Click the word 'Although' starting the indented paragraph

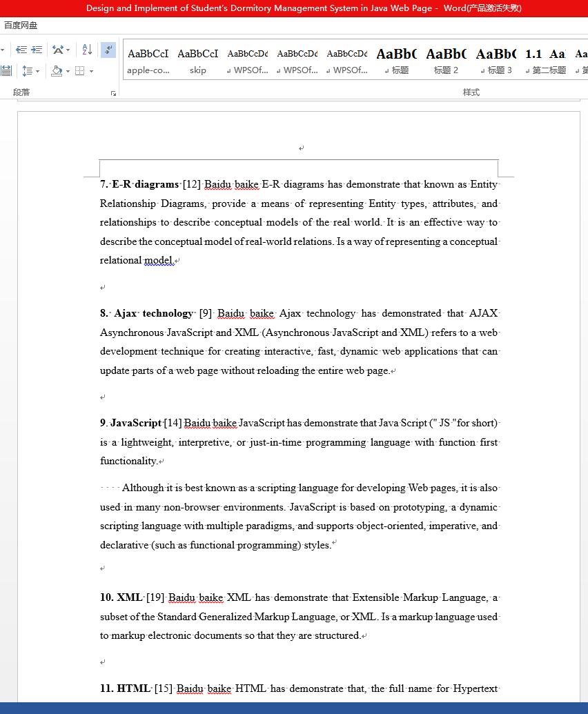[x=143, y=488]
